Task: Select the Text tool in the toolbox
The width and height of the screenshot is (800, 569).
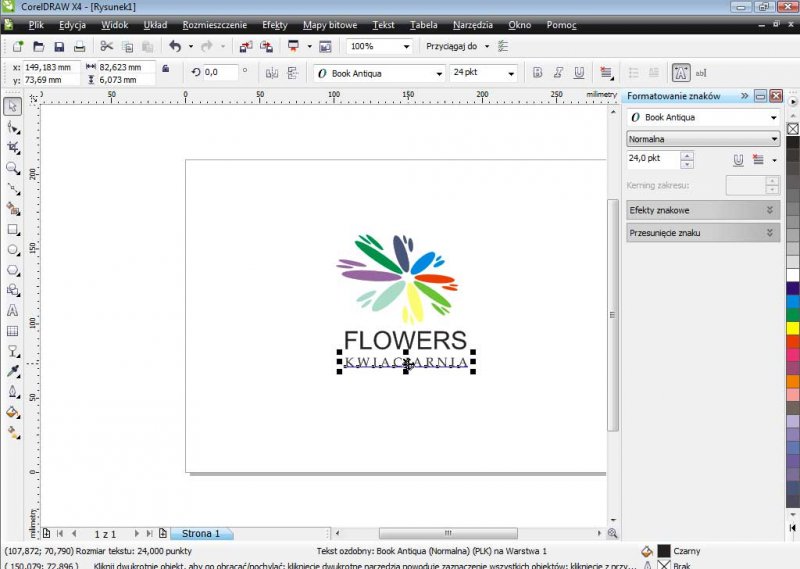Action: coord(13,310)
